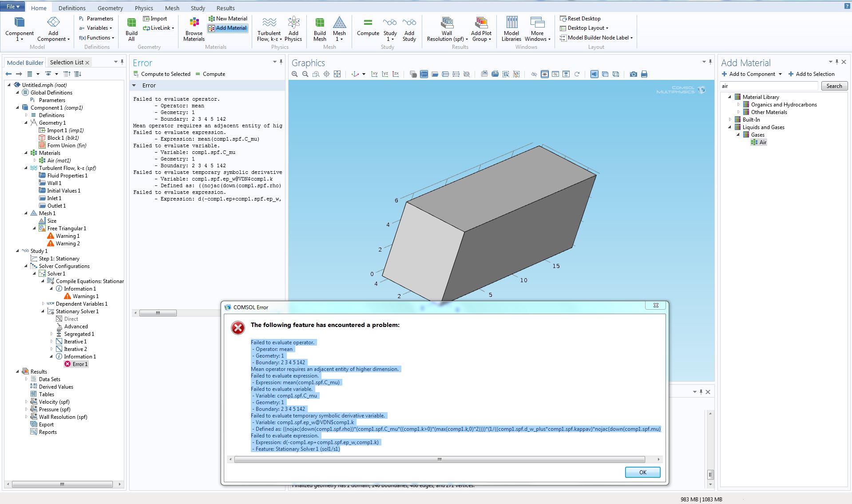Take a snapshot with the camera icon
Image resolution: width=852 pixels, height=504 pixels.
point(633,74)
